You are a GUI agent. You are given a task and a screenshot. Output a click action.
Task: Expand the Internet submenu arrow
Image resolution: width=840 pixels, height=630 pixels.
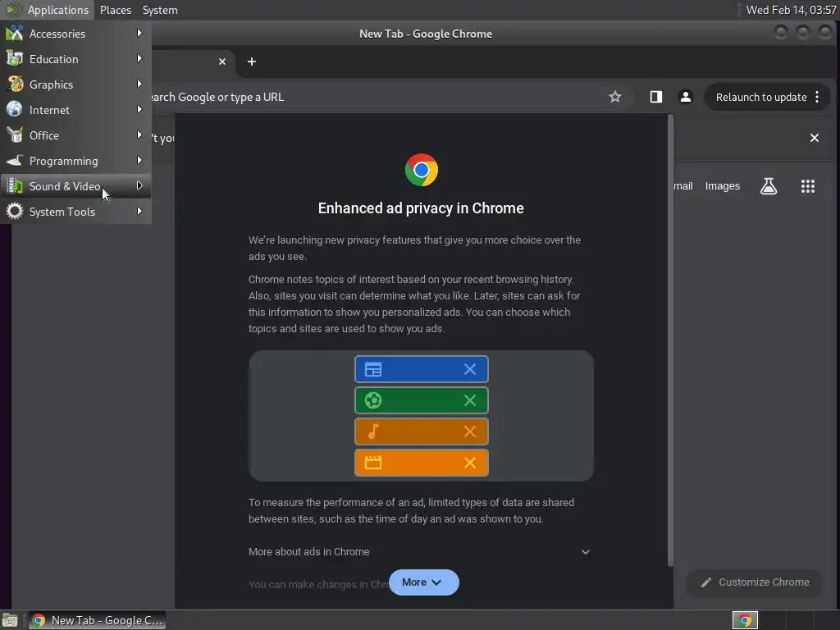[x=139, y=109]
